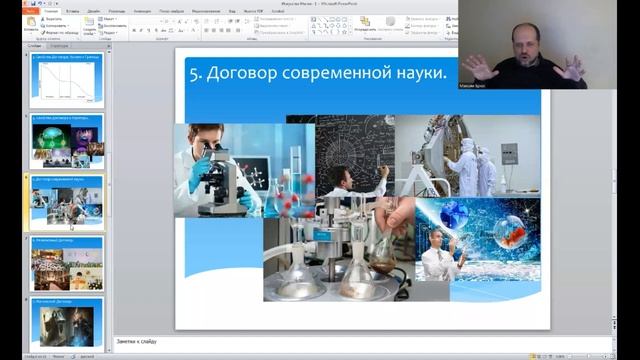Select the text box shape in shapes gallery
The height and width of the screenshot is (360, 640).
(313, 19)
